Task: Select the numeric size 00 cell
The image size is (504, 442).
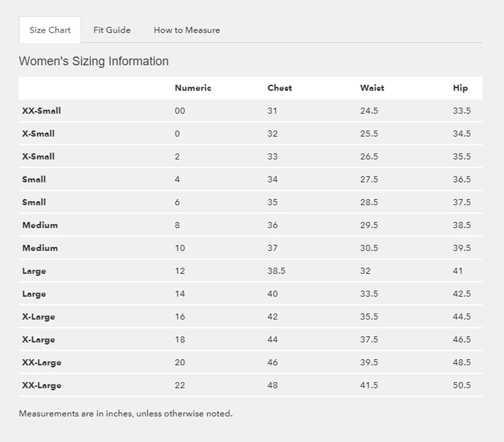Action: 180,111
